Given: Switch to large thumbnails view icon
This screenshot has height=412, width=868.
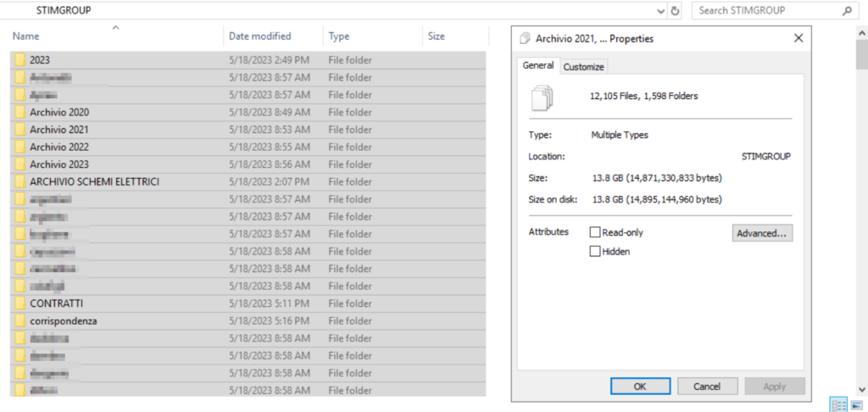Looking at the screenshot, I should (x=856, y=404).
